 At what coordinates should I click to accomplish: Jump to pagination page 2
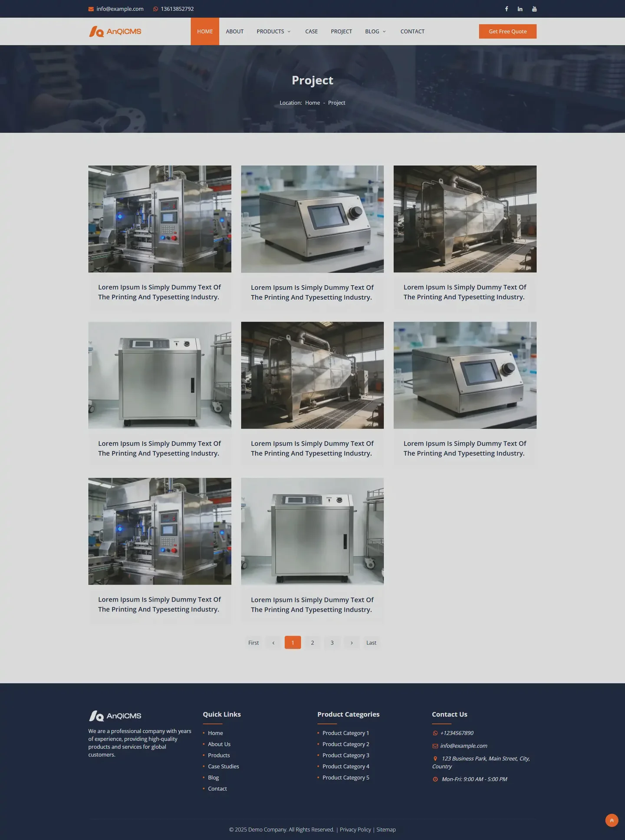click(312, 643)
